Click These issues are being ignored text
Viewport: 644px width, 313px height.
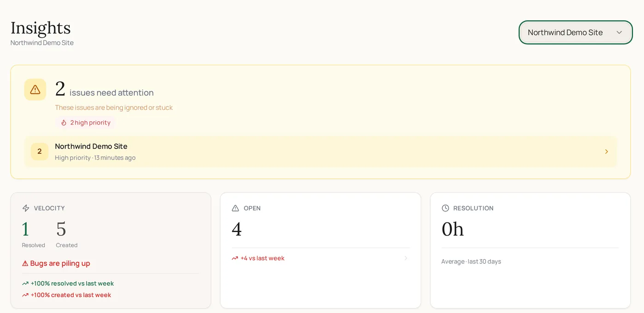pyautogui.click(x=114, y=108)
